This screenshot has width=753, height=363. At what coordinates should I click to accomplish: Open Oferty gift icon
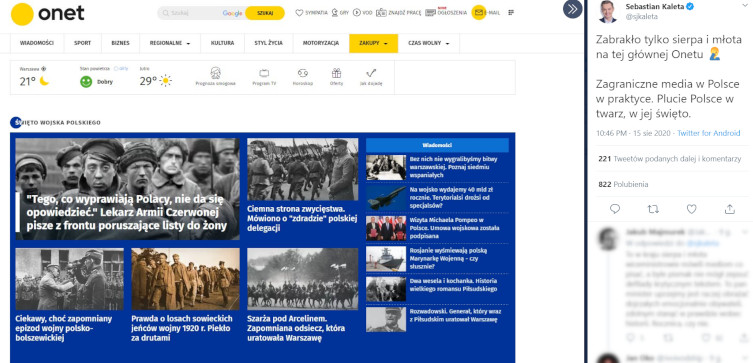(337, 73)
